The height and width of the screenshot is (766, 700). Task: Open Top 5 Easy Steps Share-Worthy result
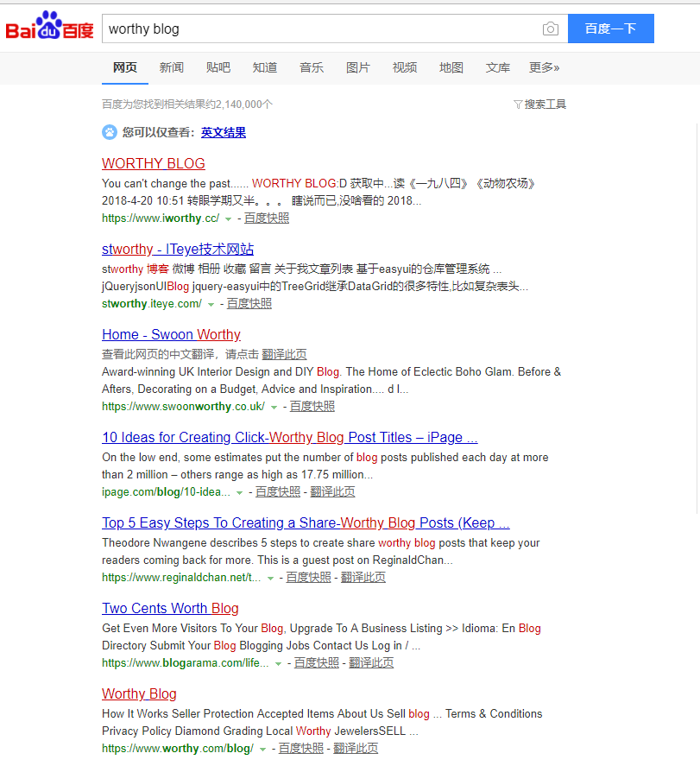point(306,522)
